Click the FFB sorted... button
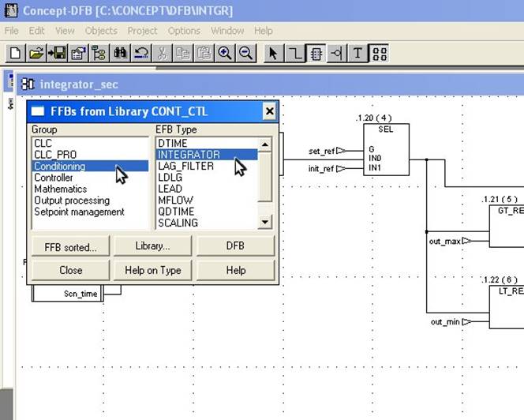 70,247
